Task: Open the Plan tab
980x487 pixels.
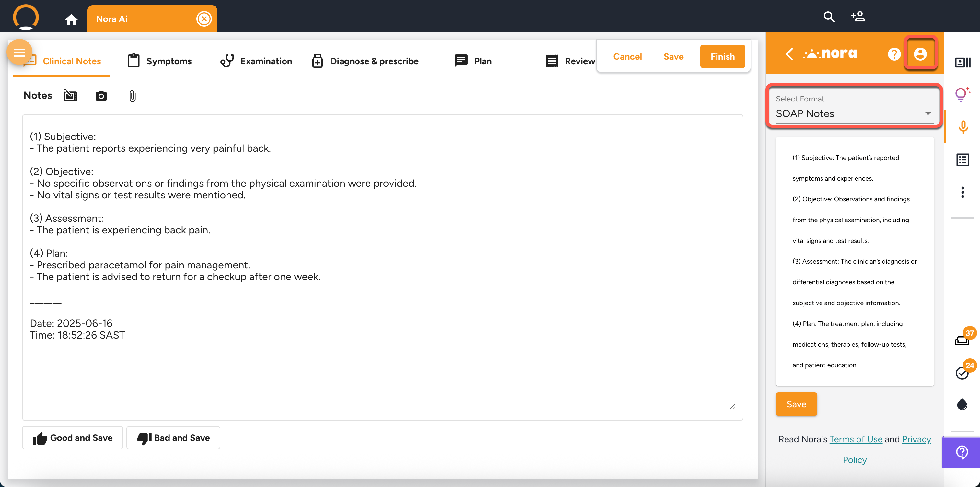Action: (473, 61)
